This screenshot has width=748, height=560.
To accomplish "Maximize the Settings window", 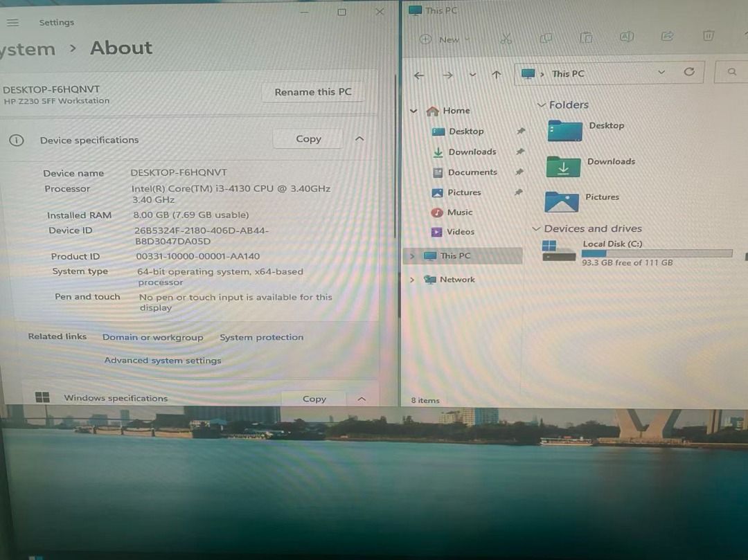I will pyautogui.click(x=341, y=12).
